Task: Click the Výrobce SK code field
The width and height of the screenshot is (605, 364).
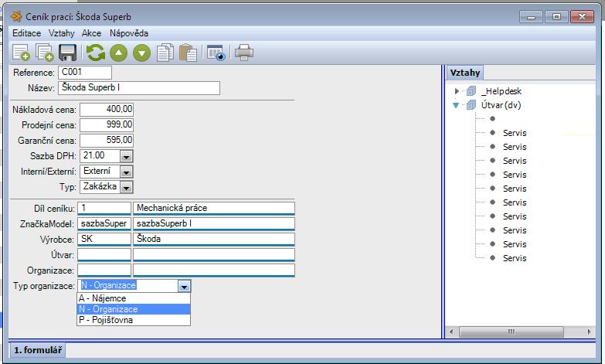Action: coord(104,239)
